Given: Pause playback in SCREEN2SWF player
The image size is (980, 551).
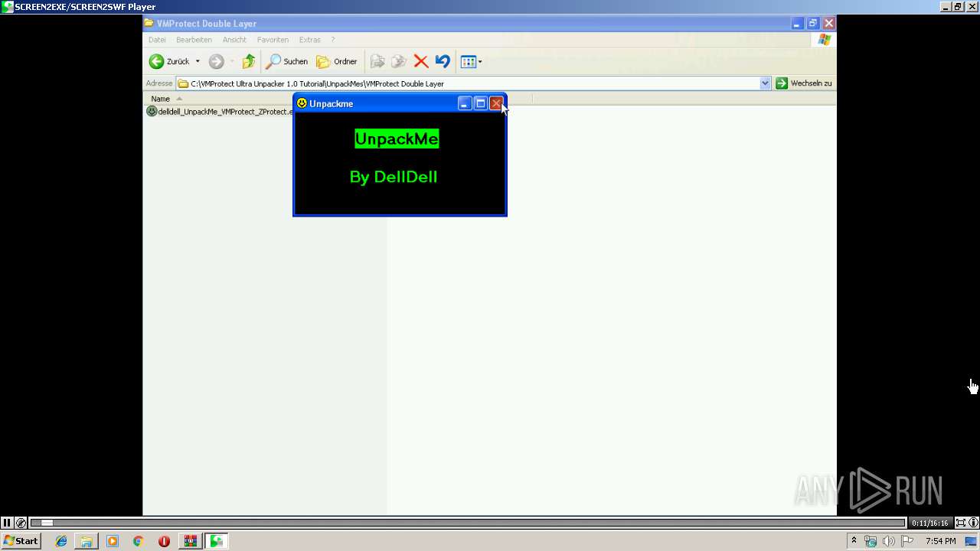Looking at the screenshot, I should tap(7, 523).
